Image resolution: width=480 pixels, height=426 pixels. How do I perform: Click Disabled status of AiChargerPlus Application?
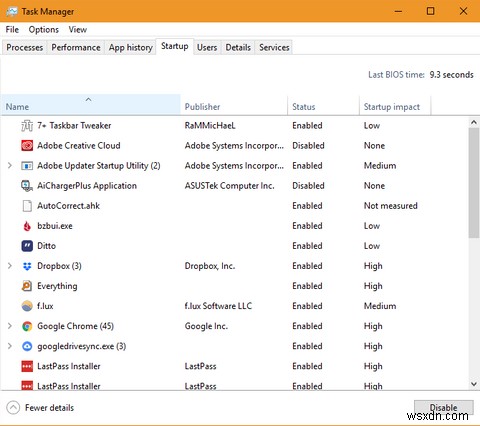(x=308, y=186)
